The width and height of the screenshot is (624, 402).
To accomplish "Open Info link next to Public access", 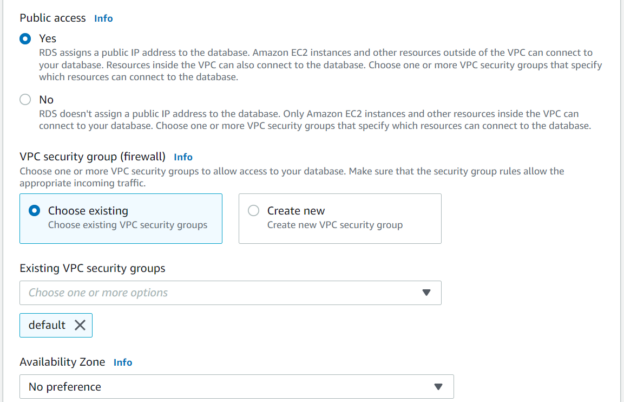I will click(103, 18).
